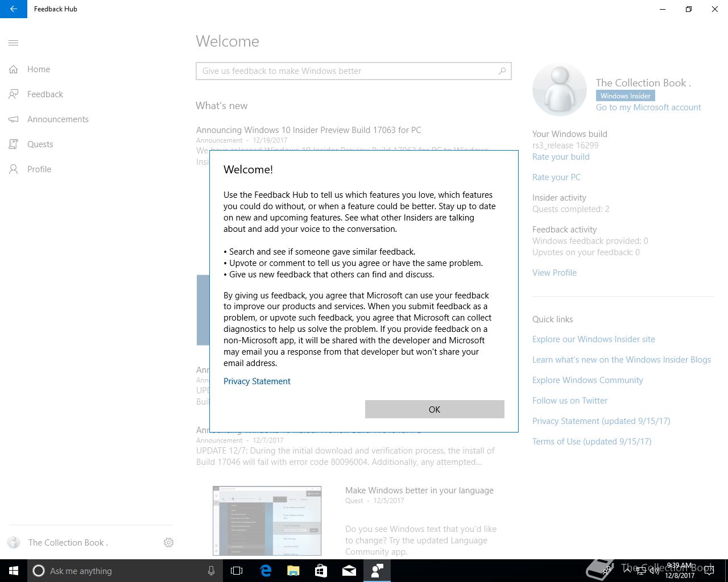Open the Windows Start menu
The image size is (728, 582).
tap(14, 571)
